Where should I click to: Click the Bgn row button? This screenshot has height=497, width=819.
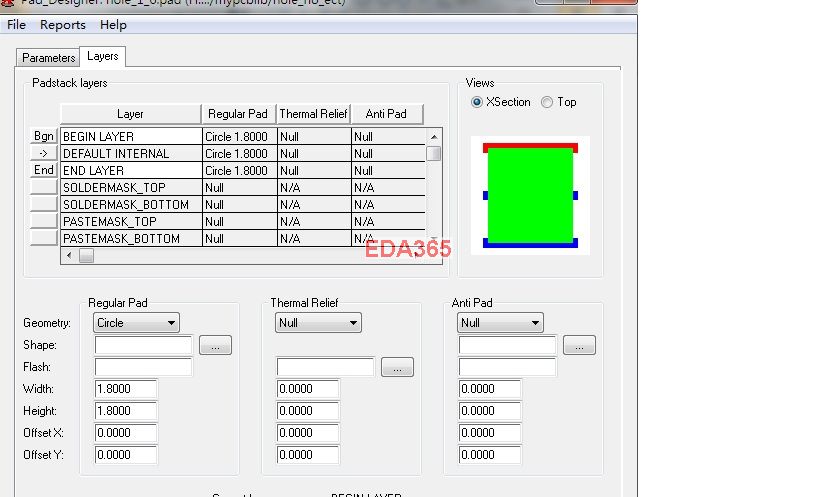44,136
